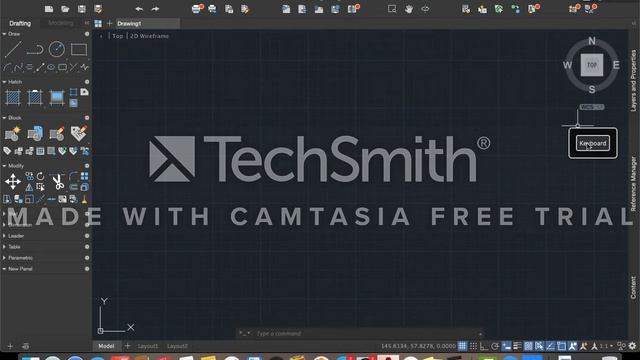Collapse the New Panel section
Image resolution: width=640 pixels, height=360 pixels.
pos(4,269)
